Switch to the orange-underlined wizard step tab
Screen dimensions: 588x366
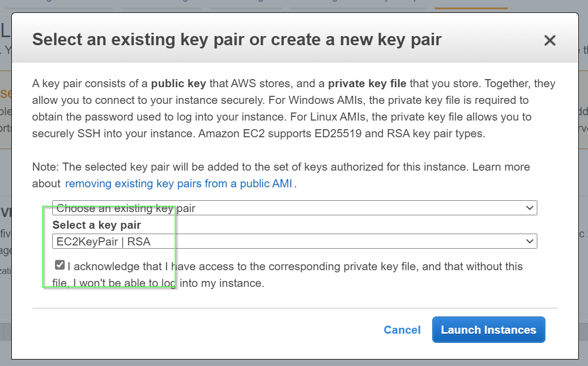[471, 4]
